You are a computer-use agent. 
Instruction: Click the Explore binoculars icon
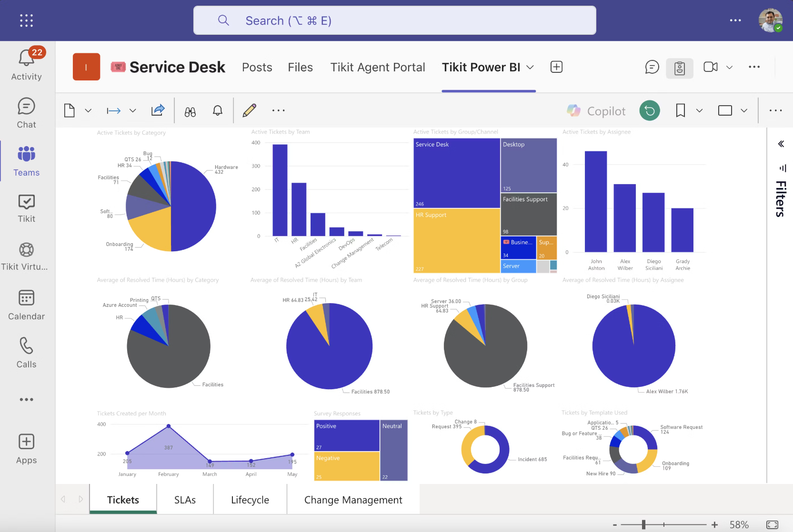pyautogui.click(x=190, y=111)
